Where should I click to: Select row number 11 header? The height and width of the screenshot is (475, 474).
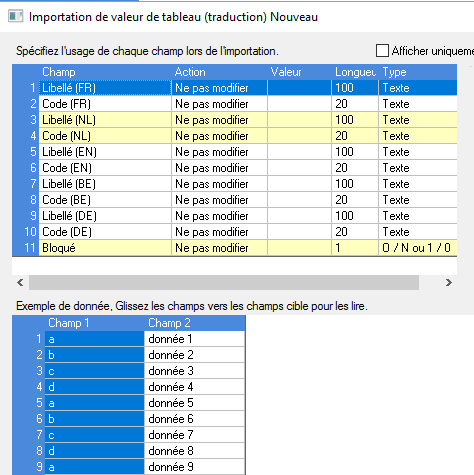(26, 248)
